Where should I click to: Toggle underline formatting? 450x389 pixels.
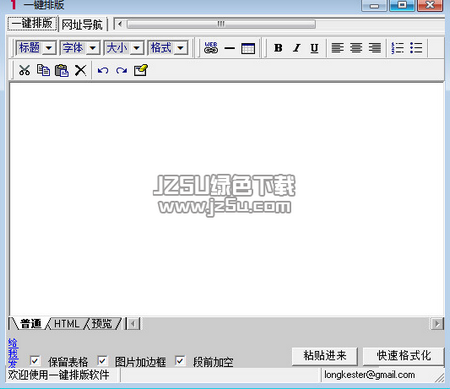coord(314,48)
